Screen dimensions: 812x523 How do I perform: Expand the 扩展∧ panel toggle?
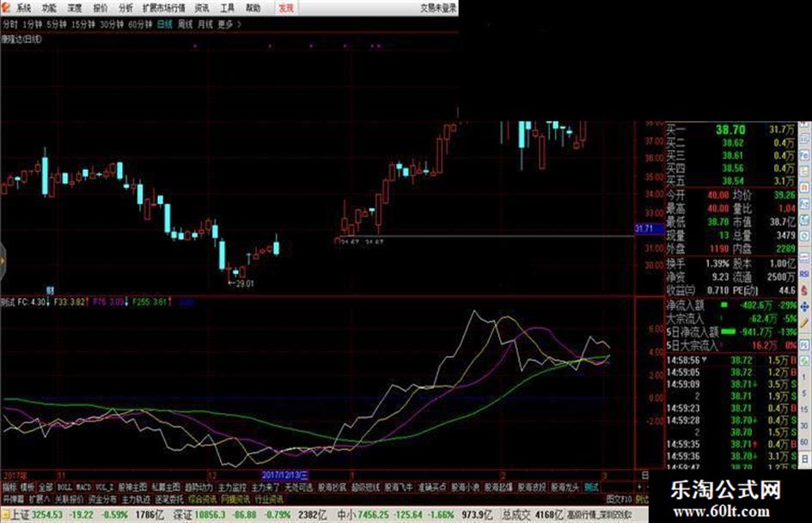(40, 499)
